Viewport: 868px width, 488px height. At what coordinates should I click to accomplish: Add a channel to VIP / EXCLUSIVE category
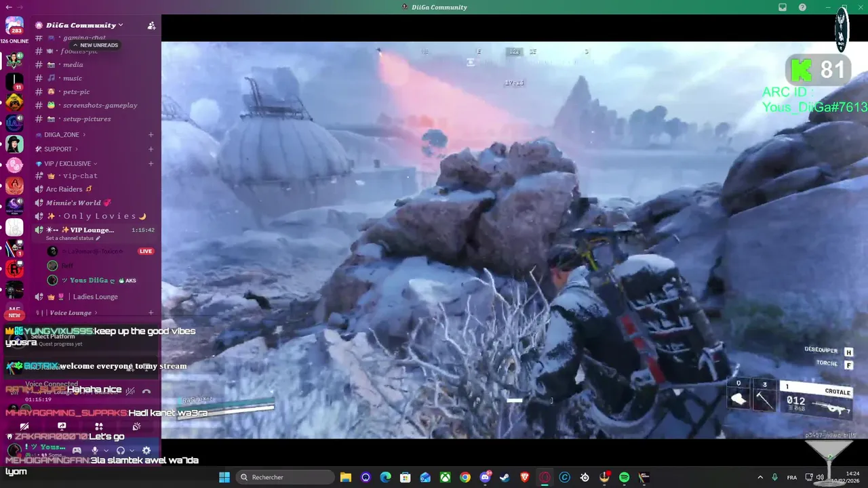click(151, 163)
